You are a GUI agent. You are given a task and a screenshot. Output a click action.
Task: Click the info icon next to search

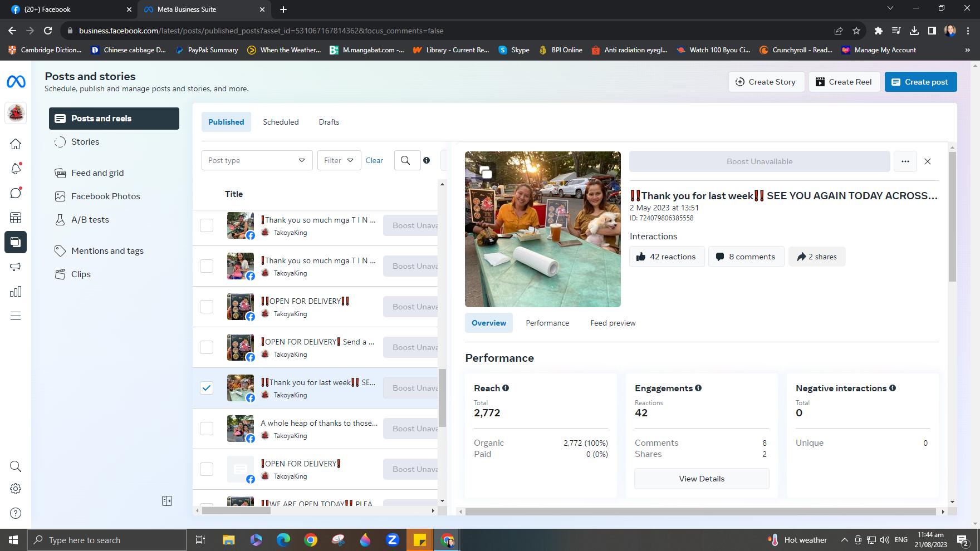tap(427, 160)
